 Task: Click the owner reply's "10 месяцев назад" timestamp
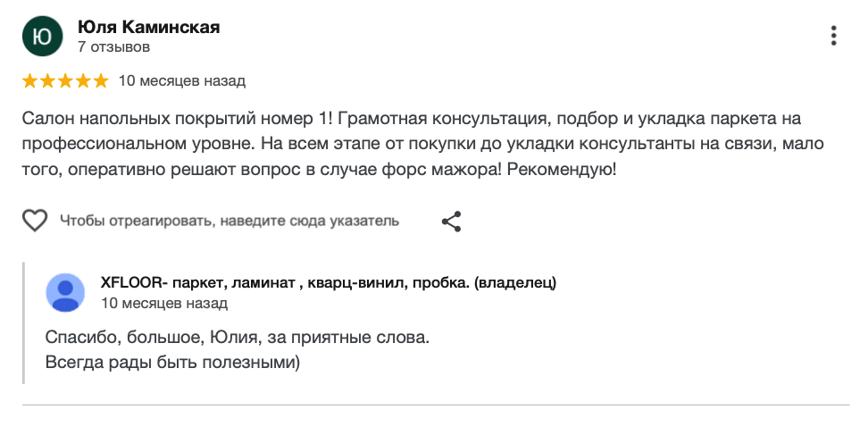pyautogui.click(x=164, y=303)
